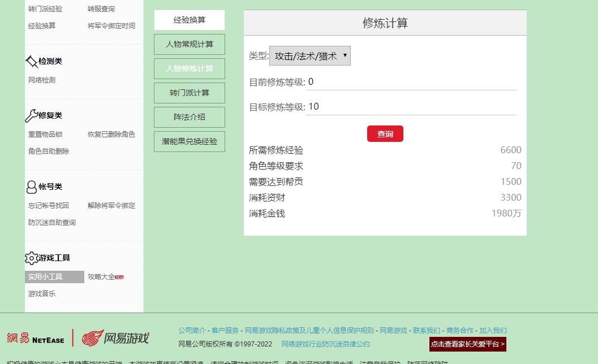The height and width of the screenshot is (364, 598).
Task: Click the 修复类 wrench icon
Action: 31,115
